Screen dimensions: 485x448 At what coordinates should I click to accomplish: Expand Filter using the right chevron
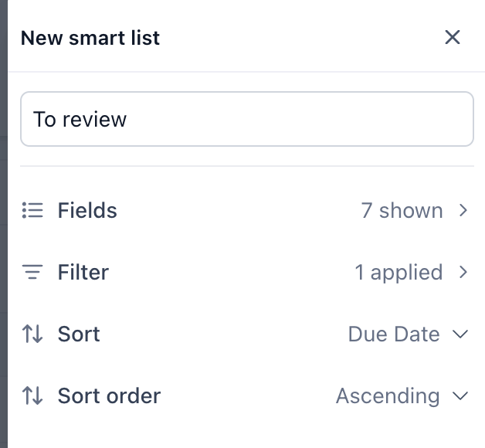tap(463, 272)
